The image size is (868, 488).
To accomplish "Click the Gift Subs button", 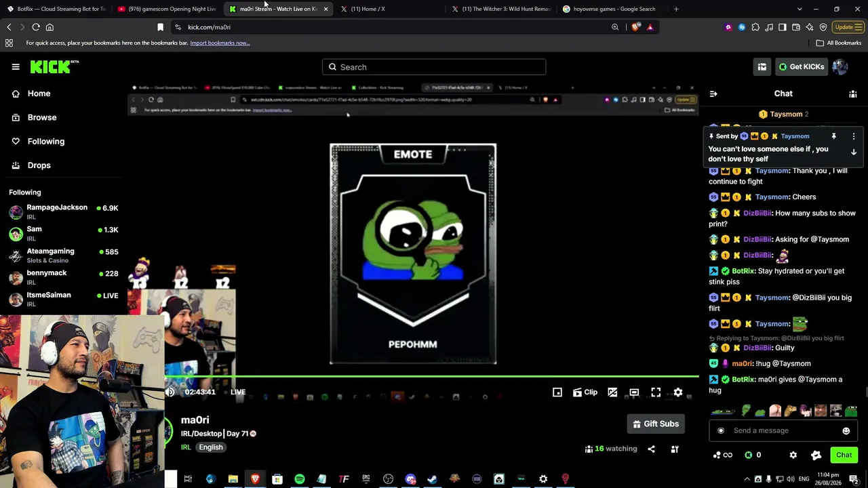I will [656, 424].
